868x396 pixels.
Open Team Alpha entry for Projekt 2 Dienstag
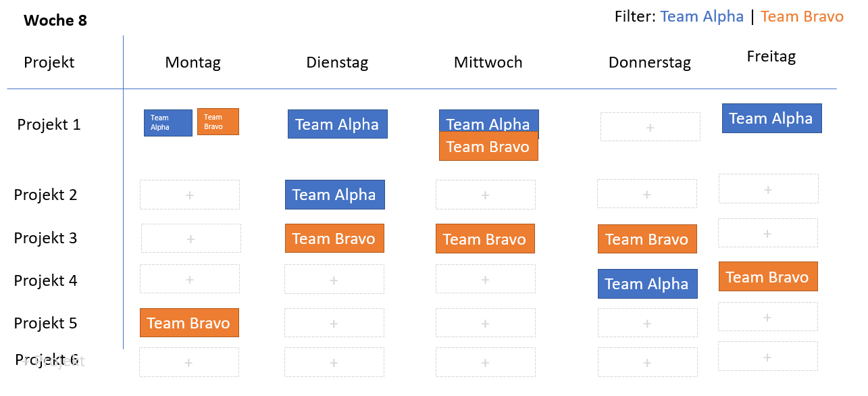point(334,195)
